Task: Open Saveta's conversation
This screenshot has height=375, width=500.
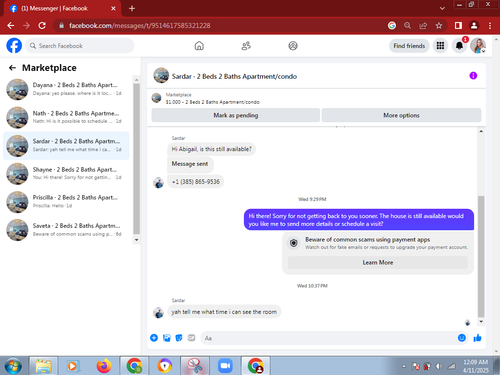Action: (66, 230)
